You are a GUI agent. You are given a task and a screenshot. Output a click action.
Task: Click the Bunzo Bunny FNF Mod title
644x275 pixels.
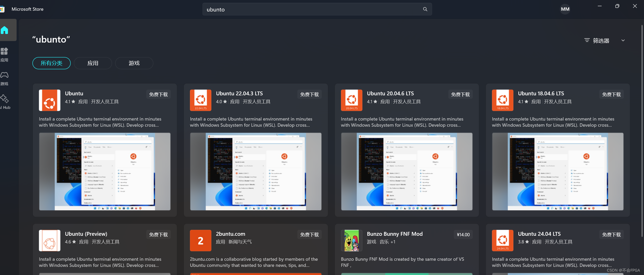(x=395, y=234)
